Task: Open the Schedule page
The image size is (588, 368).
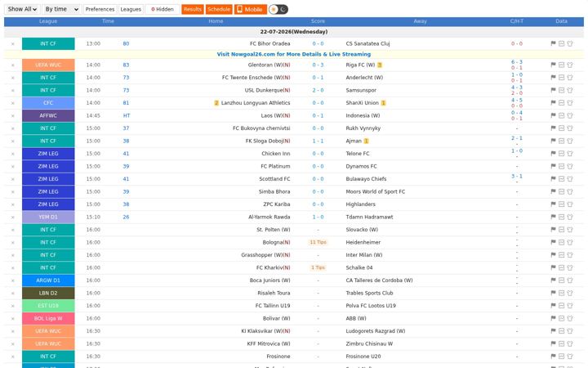Action: (219, 9)
